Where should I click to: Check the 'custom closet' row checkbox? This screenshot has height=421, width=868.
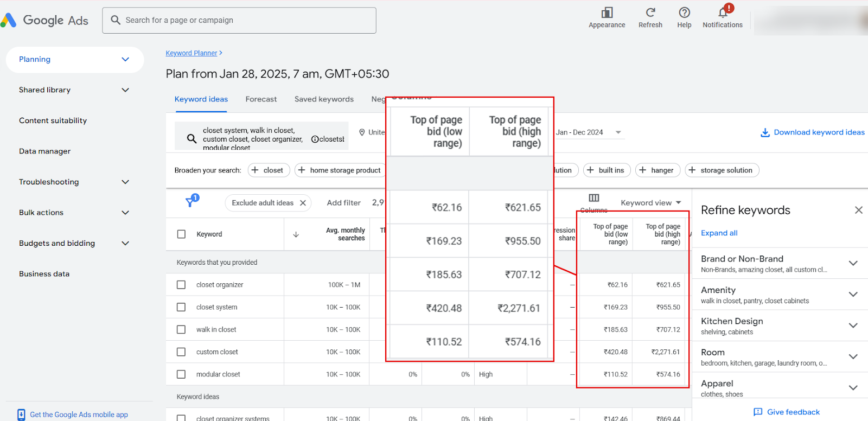(181, 352)
